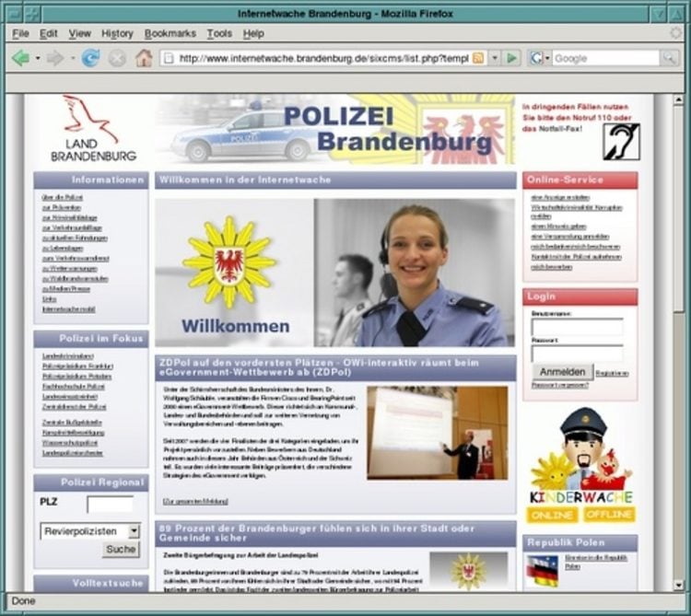Open the 'Fachhochschule Polizei' link
691x616 pixels.
(x=74, y=387)
